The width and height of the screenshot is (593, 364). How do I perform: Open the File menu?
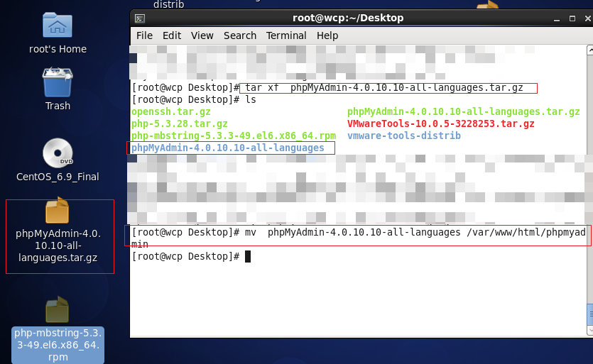point(144,35)
